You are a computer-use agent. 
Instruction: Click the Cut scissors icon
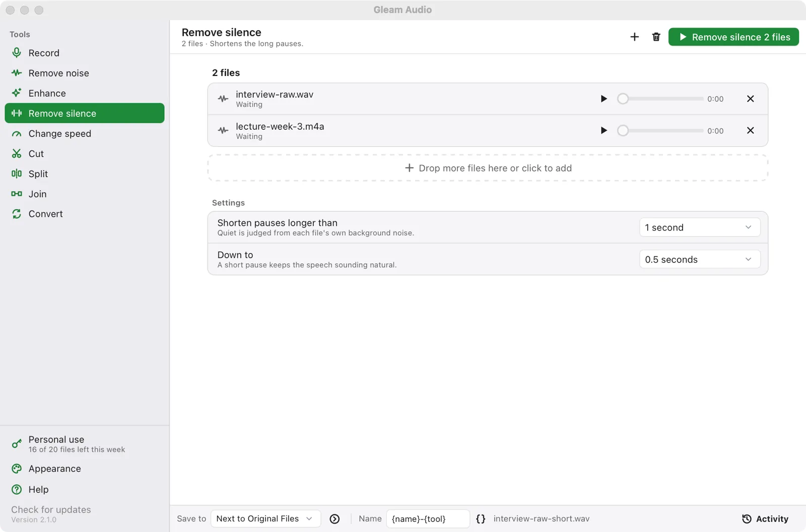(x=17, y=154)
